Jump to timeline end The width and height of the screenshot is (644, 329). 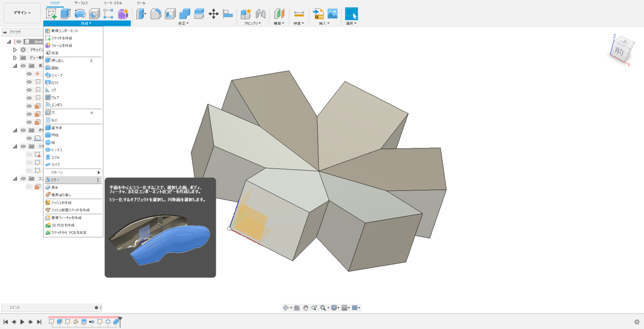tap(39, 322)
